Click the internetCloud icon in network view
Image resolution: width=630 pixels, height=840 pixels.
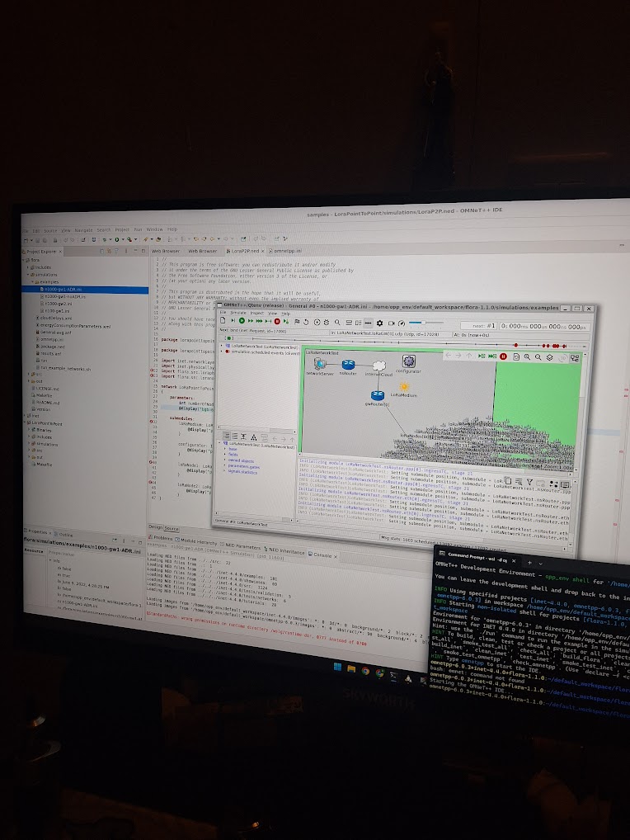pyautogui.click(x=378, y=363)
